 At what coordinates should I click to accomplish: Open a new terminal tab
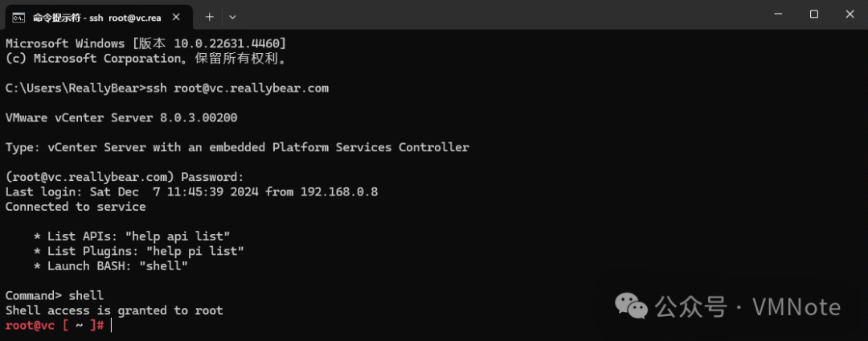click(x=209, y=16)
